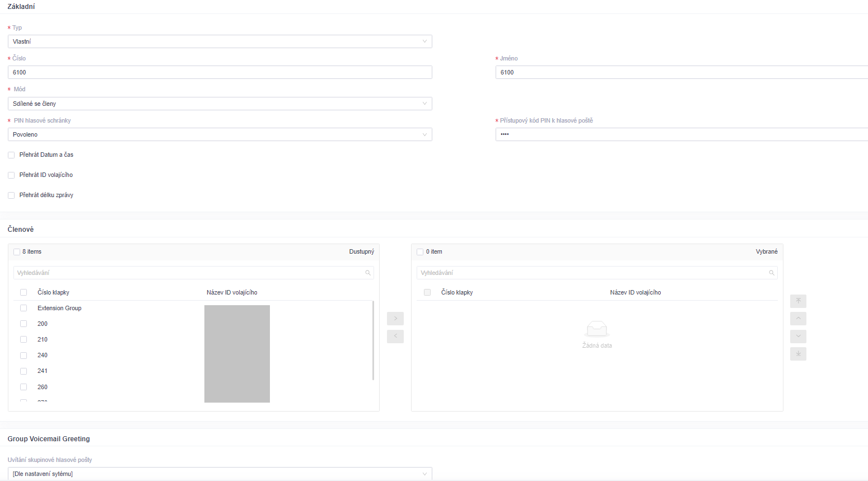Screen dimensions: 868x481
Task: Check extension 200 checkbox
Action: [x=24, y=324]
